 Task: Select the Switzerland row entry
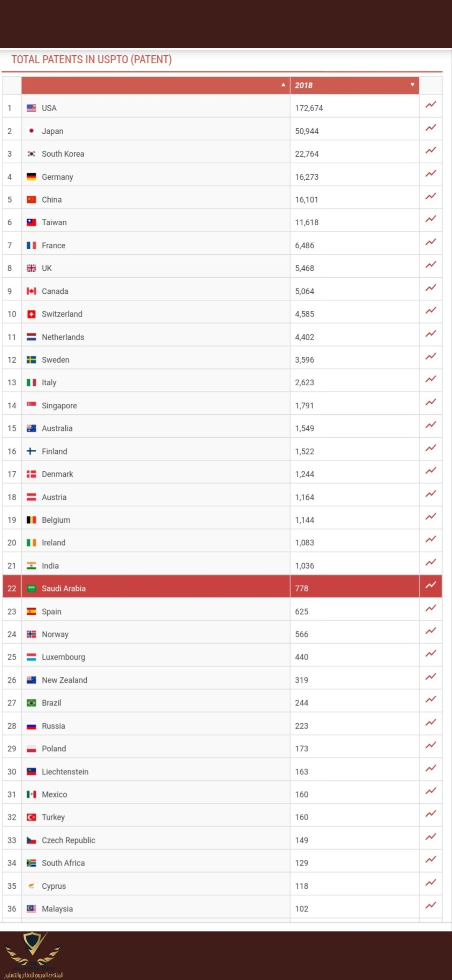(x=222, y=314)
